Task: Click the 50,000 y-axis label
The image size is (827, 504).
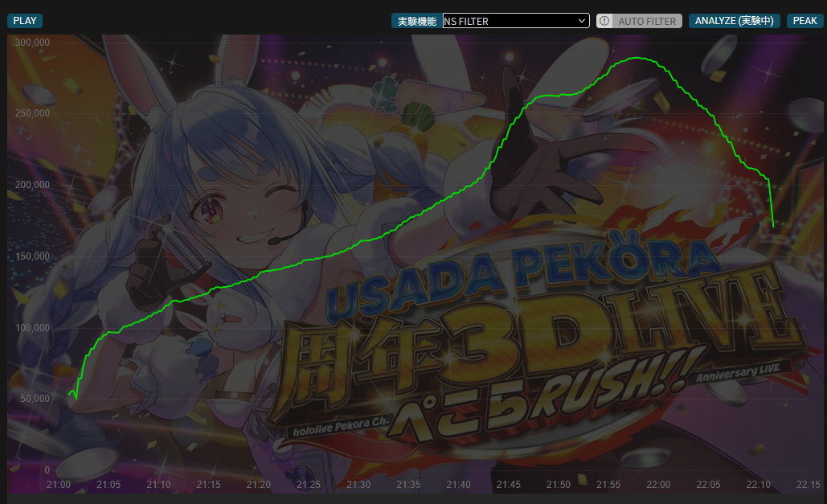Action: [x=35, y=399]
